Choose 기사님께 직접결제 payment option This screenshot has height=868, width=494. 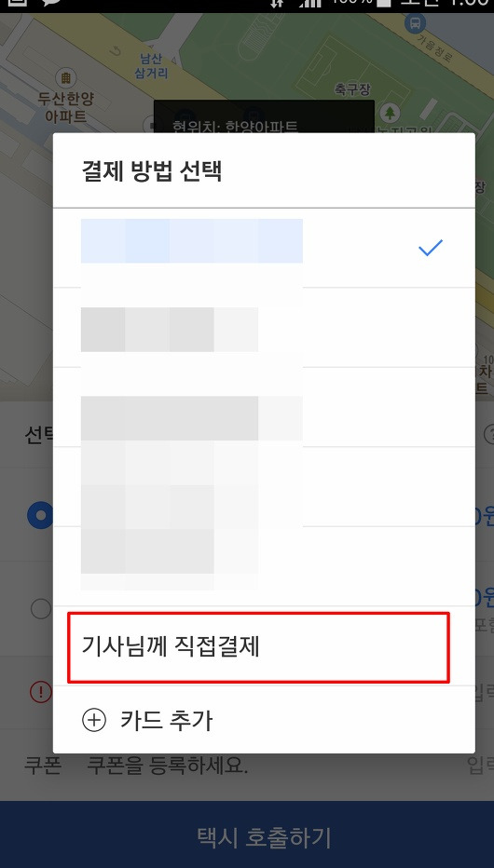pyautogui.click(x=258, y=647)
